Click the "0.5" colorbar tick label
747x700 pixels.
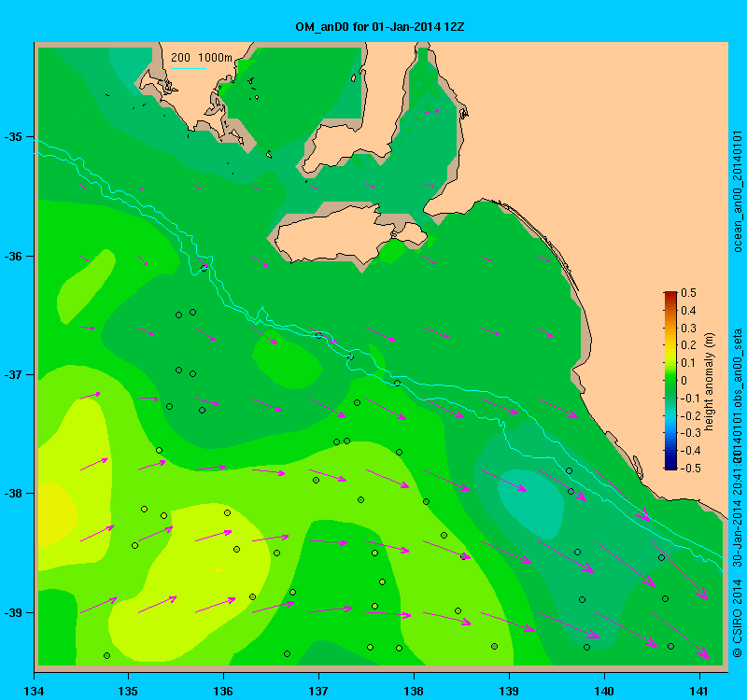[689, 293]
